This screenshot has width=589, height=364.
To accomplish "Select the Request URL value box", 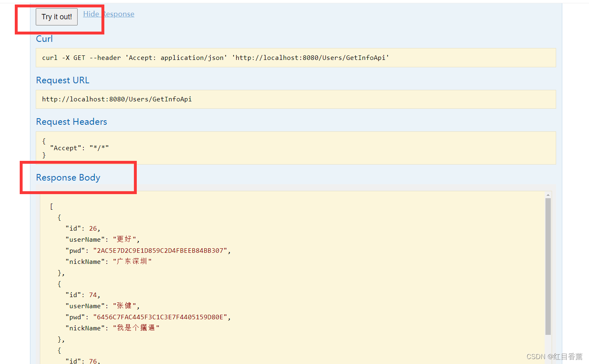I will pyautogui.click(x=117, y=99).
